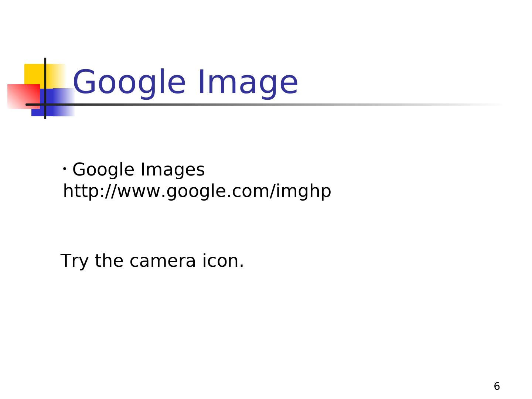Click the word 'Image' in the title
Image resolution: width=532 pixels, height=399 pixels.
coord(248,83)
